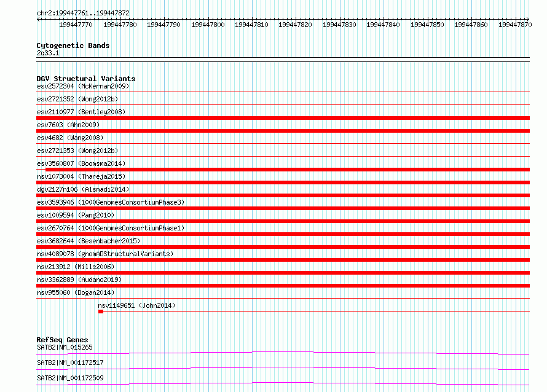Open variant esv2721352 (Wong2012b)
This screenshot has width=547, height=392.
click(x=77, y=99)
